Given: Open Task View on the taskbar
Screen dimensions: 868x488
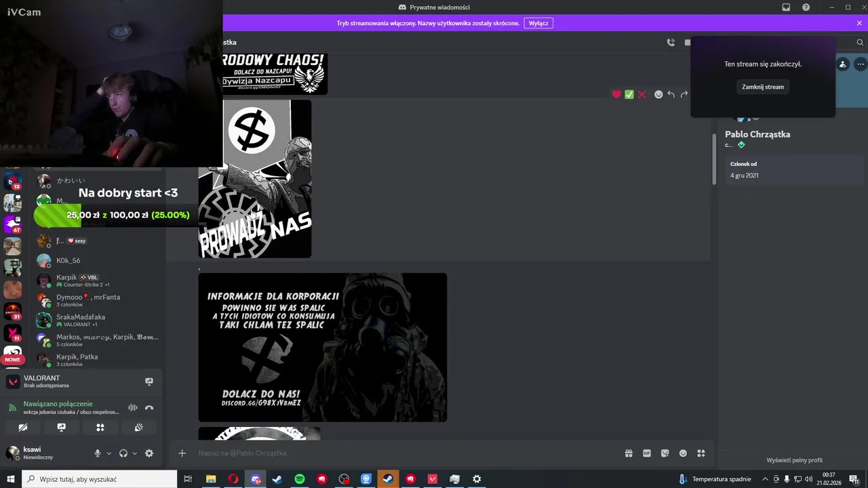Looking at the screenshot, I should (x=188, y=479).
